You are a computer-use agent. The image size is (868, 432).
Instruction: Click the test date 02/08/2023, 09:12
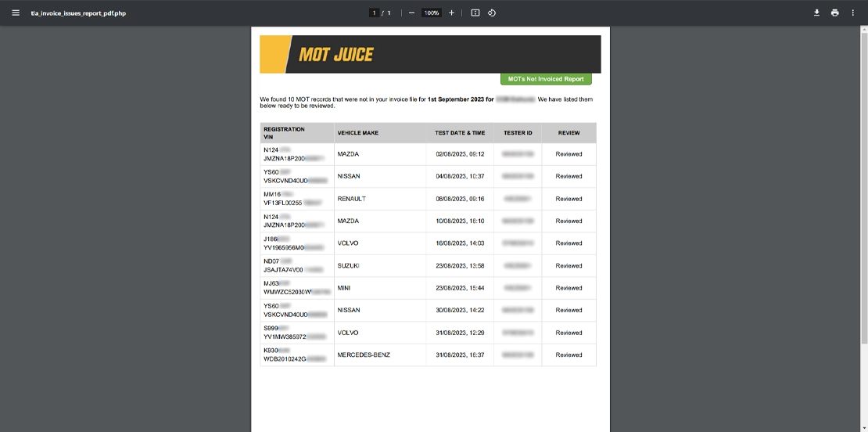click(x=460, y=154)
